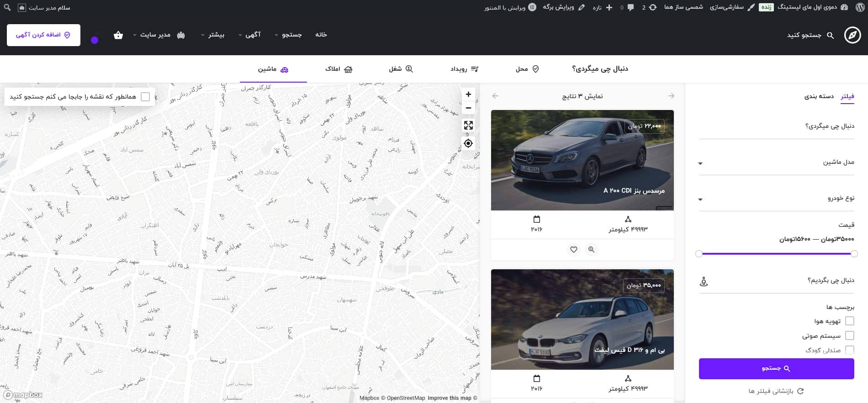Click the keyword field (دنبال چی میگردی؟)
The width and height of the screenshot is (868, 403).
tap(777, 126)
